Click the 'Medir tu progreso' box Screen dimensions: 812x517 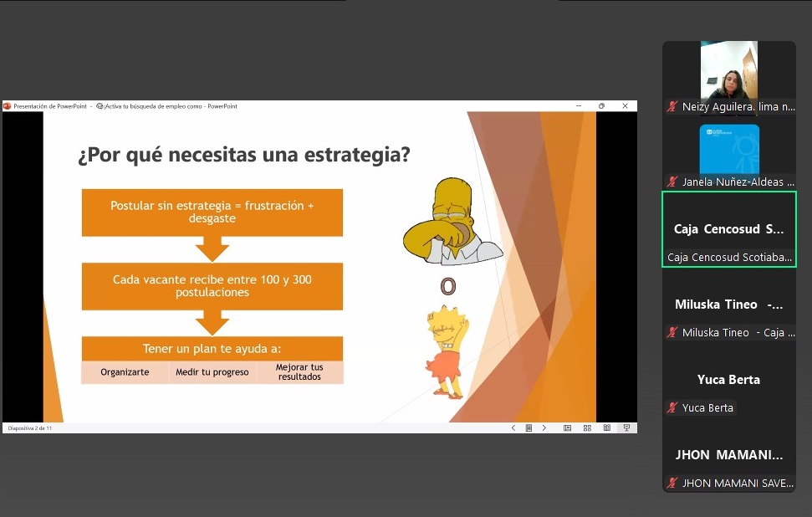pos(212,372)
